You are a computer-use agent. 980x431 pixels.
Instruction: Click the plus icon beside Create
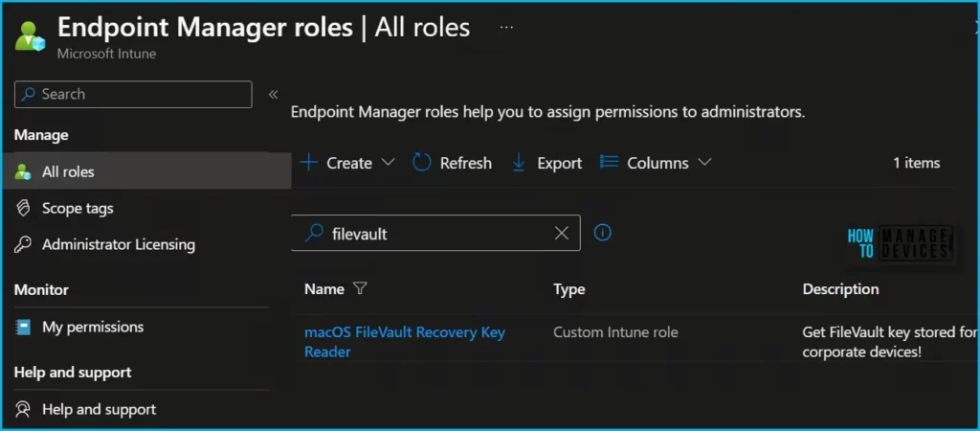pos(309,163)
